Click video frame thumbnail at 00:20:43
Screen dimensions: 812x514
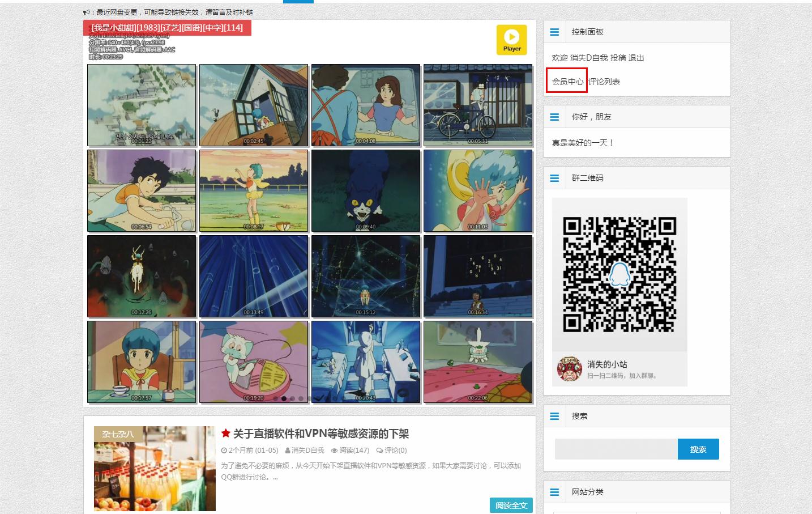(366, 362)
